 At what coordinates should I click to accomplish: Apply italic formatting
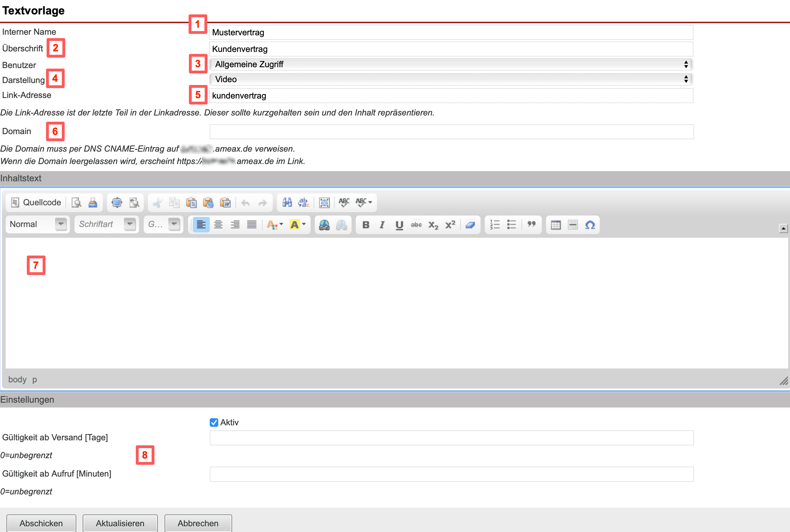(382, 224)
